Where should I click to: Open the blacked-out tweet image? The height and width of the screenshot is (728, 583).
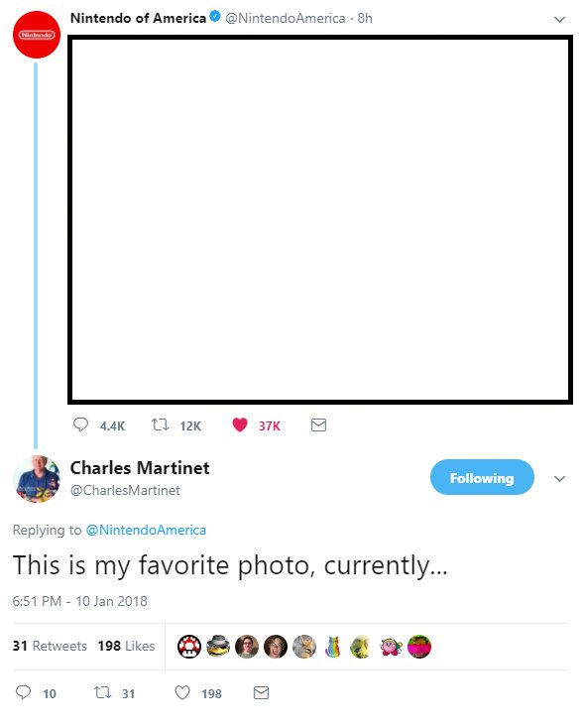tap(320, 220)
